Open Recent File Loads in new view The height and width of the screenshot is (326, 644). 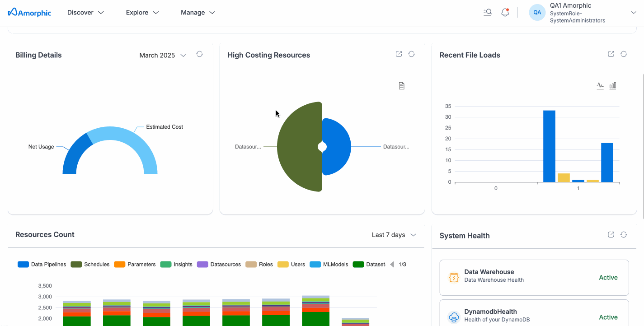pos(611,54)
